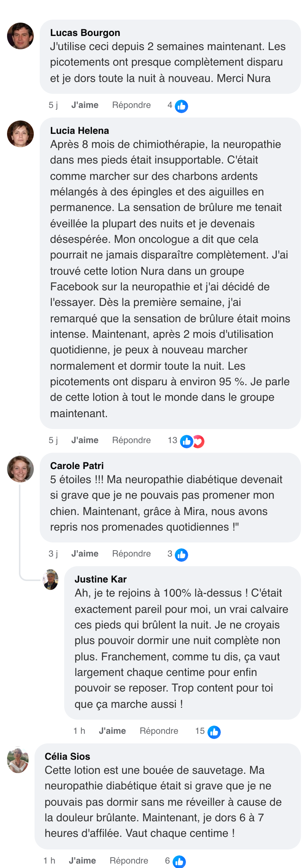Click the 5 j timestamp on Lucas Bourgon's comment
308x868 pixels.
53,105
